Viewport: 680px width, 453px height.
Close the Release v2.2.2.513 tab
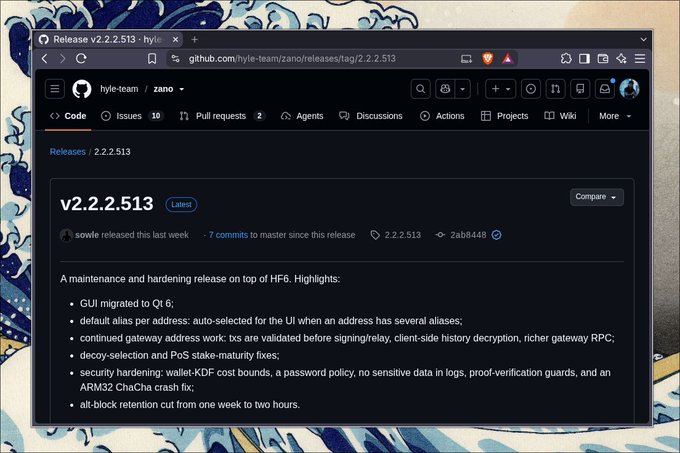pos(175,39)
